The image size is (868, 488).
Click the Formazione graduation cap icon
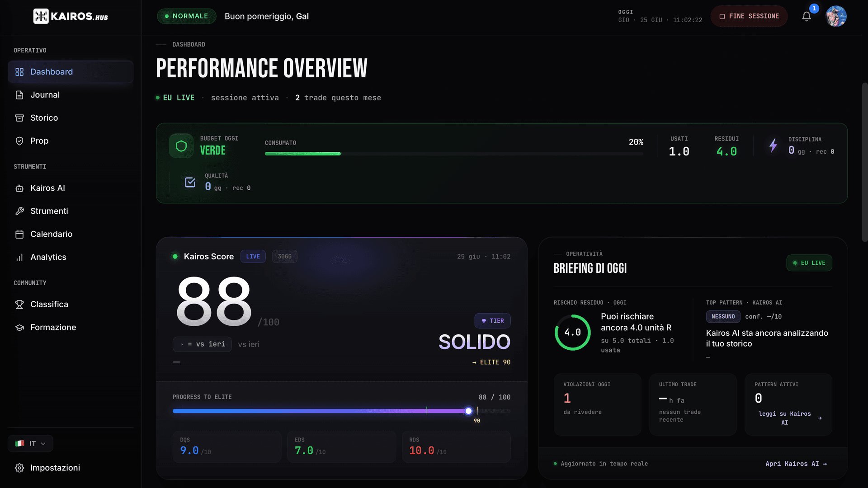pos(19,328)
